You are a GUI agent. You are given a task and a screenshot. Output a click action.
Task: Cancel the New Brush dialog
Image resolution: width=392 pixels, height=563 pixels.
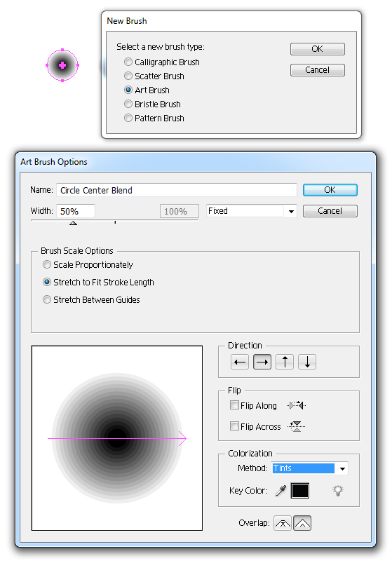click(318, 69)
